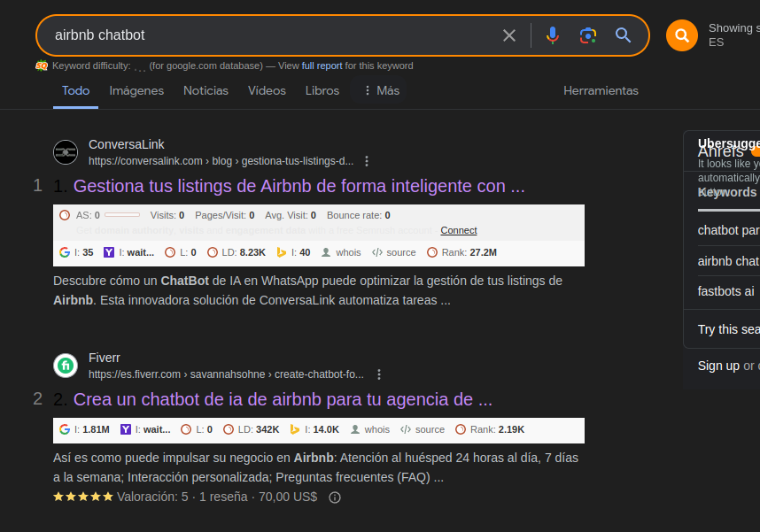The width and height of the screenshot is (760, 532).
Task: Switch to Vídeos tab
Action: (x=267, y=90)
